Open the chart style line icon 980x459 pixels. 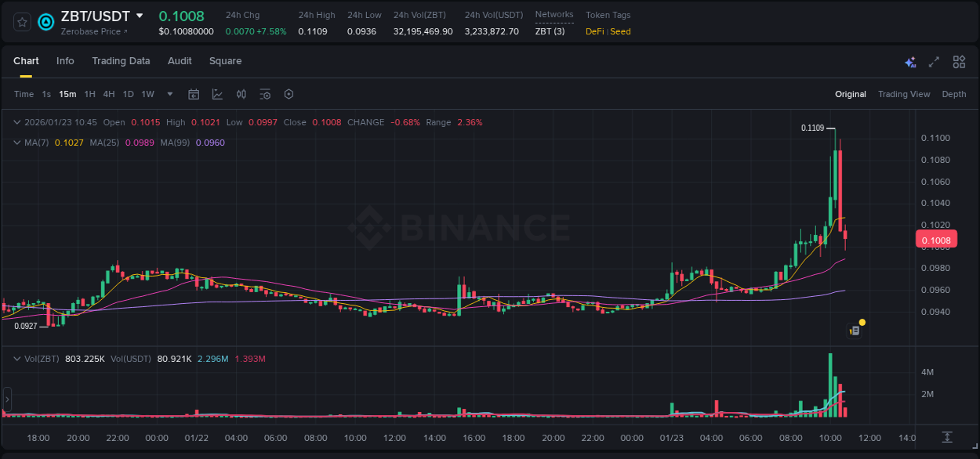[x=217, y=94]
